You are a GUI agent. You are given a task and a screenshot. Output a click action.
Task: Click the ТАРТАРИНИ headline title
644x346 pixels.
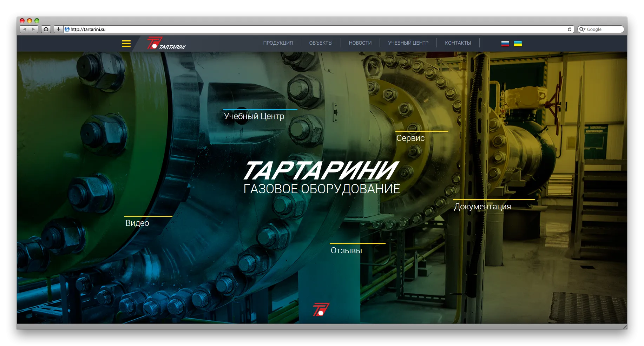pos(321,171)
